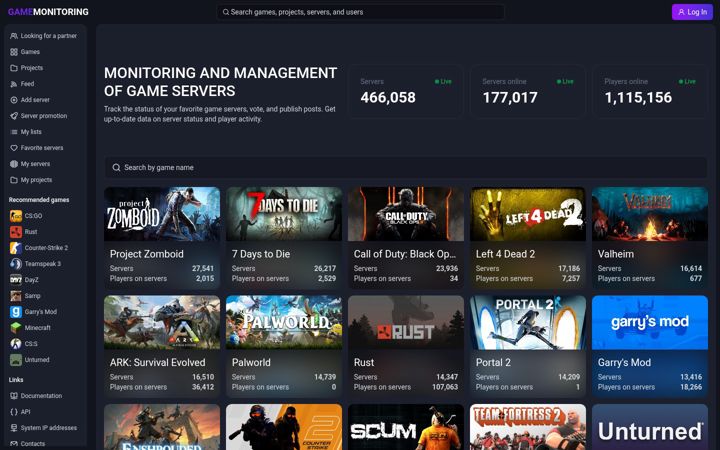Screen dimensions: 720x450
Task: Click the Counter-Strike 2 sidebar icon
Action: pos(16,248)
